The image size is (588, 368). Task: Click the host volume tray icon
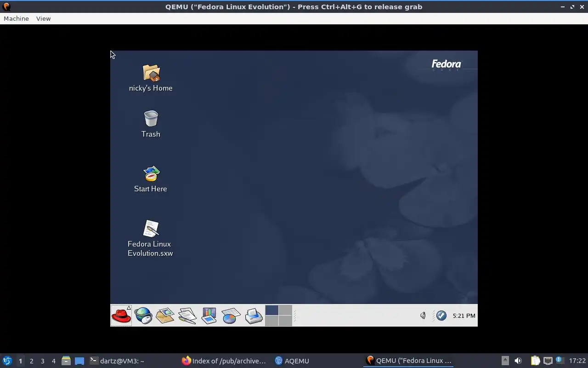tap(518, 361)
